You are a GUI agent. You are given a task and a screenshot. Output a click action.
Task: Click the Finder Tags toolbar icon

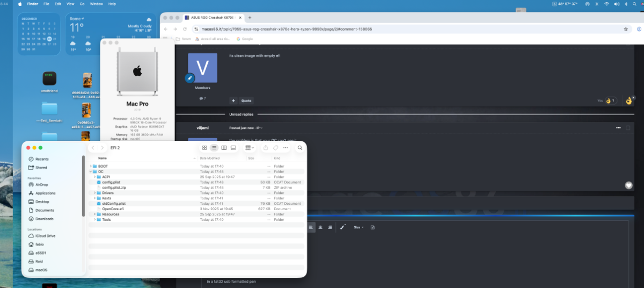(x=275, y=148)
